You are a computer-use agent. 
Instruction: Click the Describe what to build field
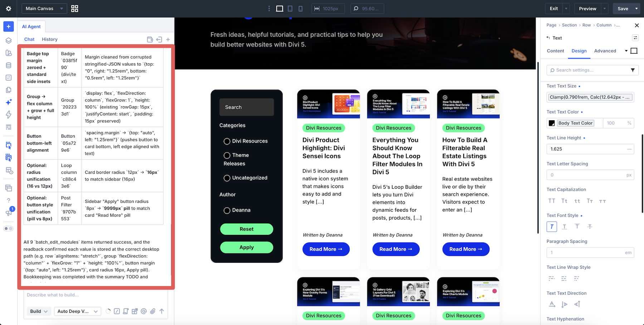coord(96,295)
